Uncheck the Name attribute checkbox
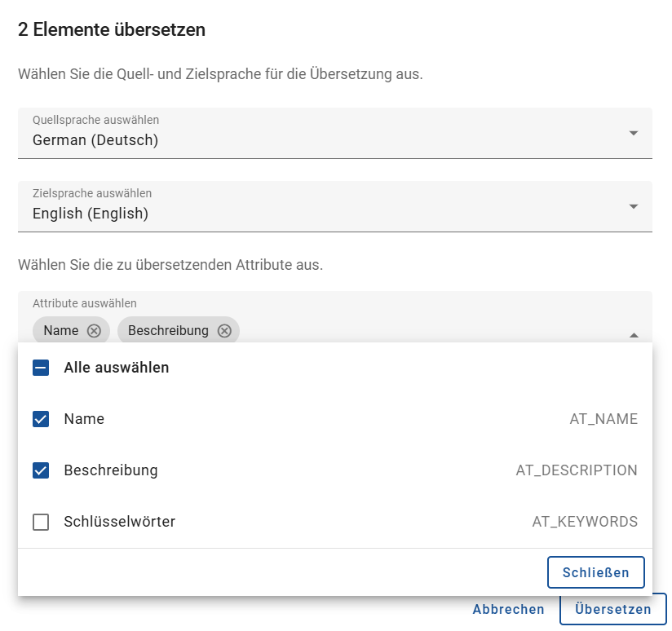 tap(41, 419)
